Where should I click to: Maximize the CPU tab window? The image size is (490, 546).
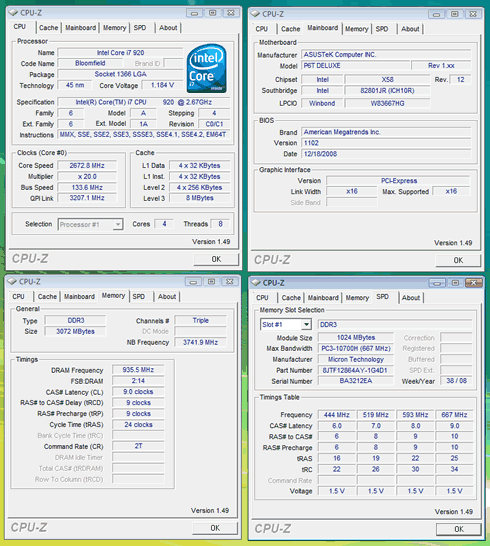212,13
